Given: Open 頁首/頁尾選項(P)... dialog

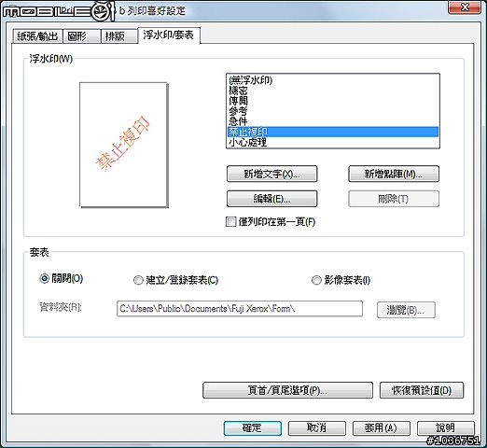Looking at the screenshot, I should (287, 390).
